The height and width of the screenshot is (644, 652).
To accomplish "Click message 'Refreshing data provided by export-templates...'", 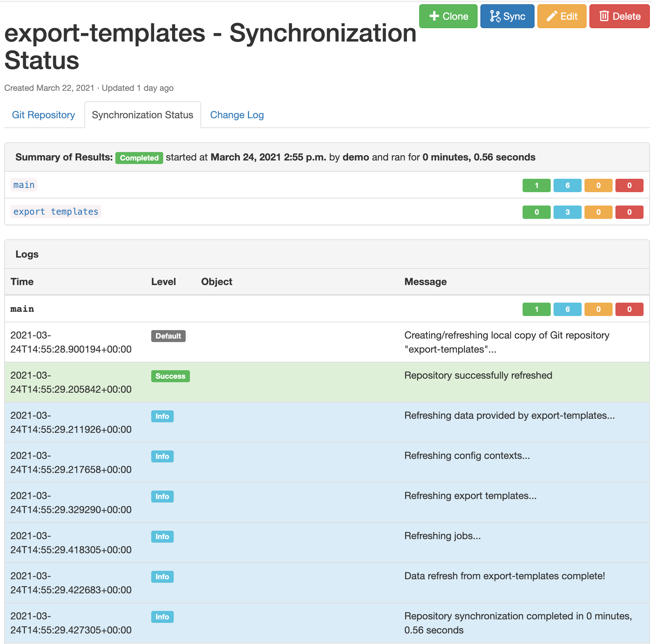I will [x=510, y=416].
